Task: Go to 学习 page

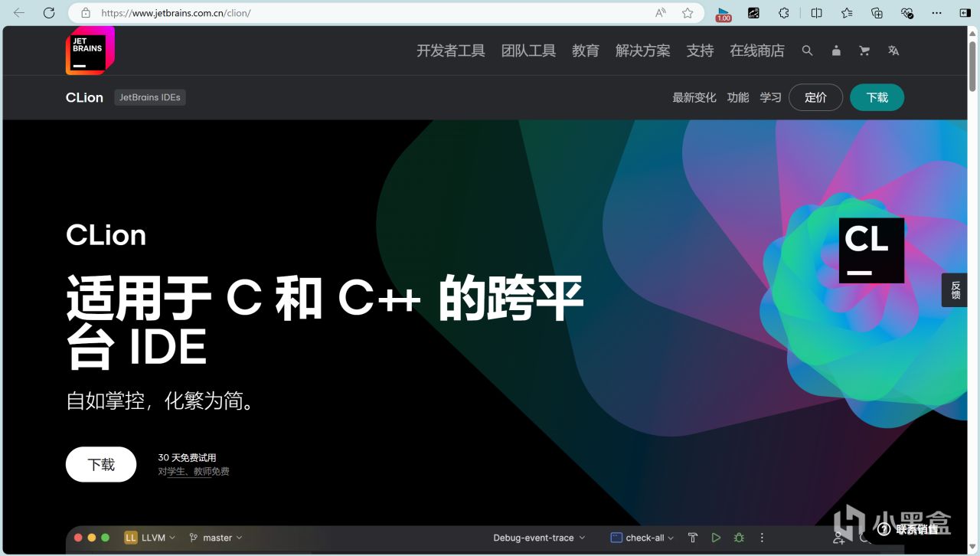Action: coord(771,97)
